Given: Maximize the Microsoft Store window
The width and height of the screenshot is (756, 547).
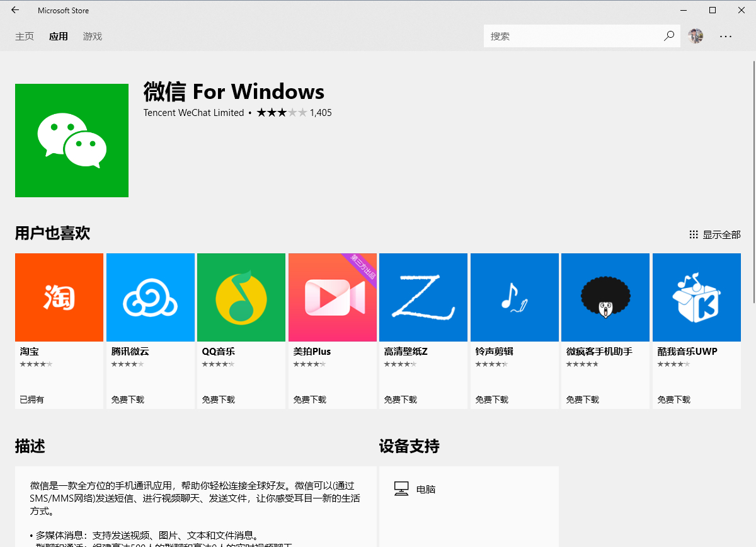Looking at the screenshot, I should (713, 10).
